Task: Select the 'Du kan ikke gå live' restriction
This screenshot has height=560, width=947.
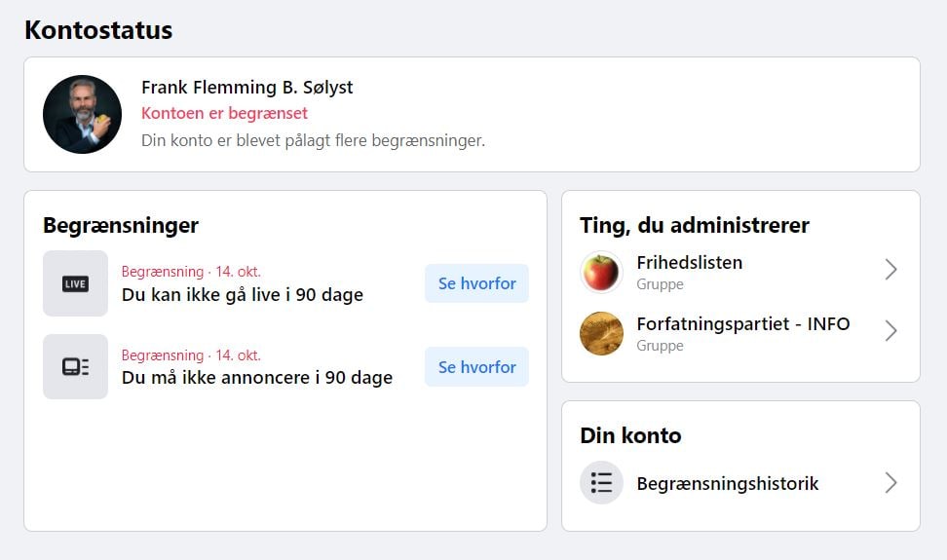Action: [243, 295]
